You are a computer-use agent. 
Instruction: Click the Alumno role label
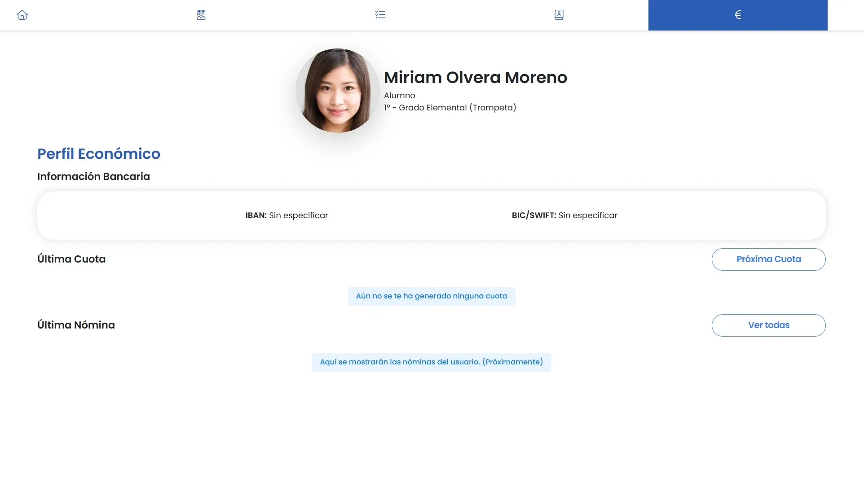[x=399, y=96]
